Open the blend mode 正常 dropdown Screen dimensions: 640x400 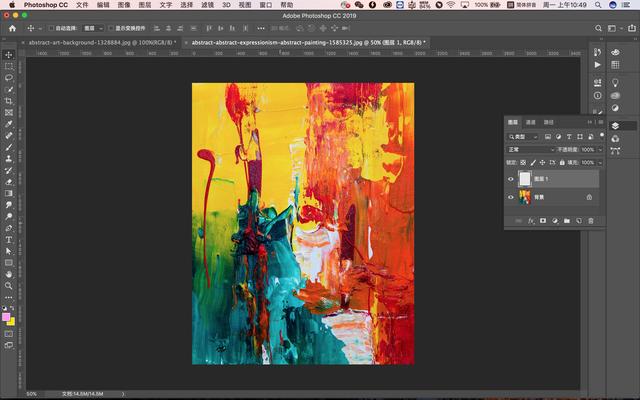(531, 149)
